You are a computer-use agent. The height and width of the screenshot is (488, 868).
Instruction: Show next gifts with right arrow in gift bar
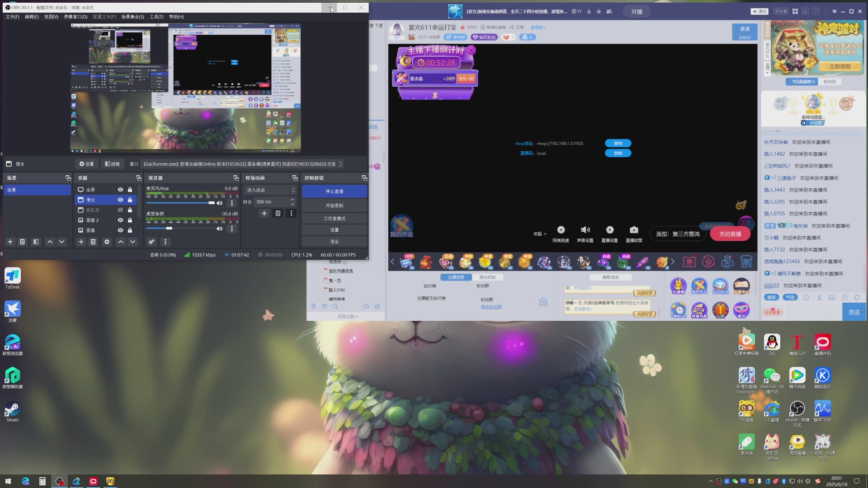click(x=673, y=262)
